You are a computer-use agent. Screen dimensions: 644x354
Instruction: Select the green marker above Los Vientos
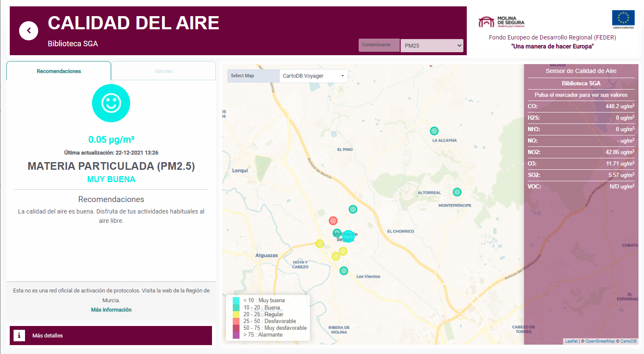pyautogui.click(x=344, y=270)
